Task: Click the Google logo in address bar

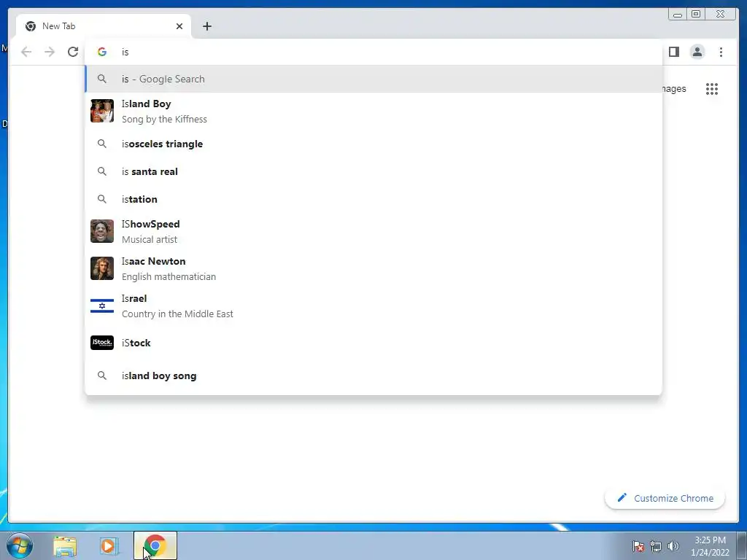Action: 102,52
